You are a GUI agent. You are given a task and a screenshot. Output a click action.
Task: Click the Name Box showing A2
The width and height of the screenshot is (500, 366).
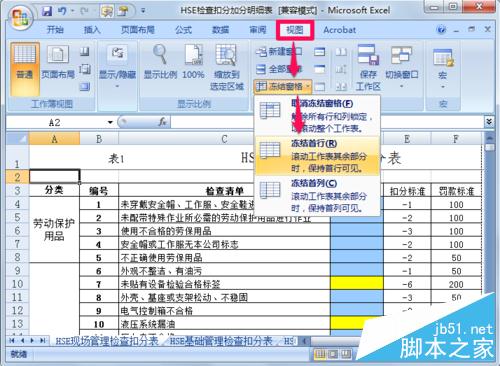55,123
